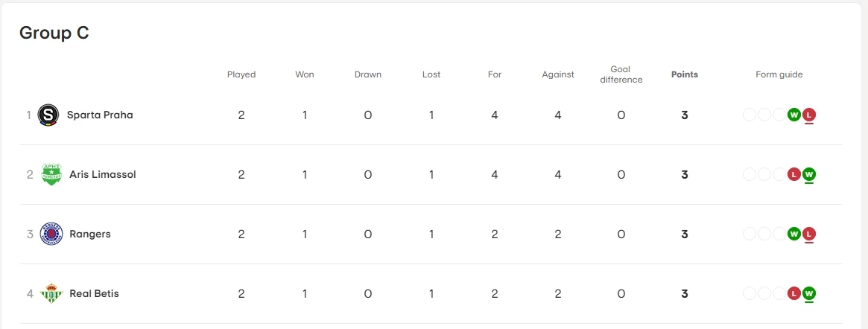Click the Real Betis club crest
Screen dimensions: 868x329
51,293
